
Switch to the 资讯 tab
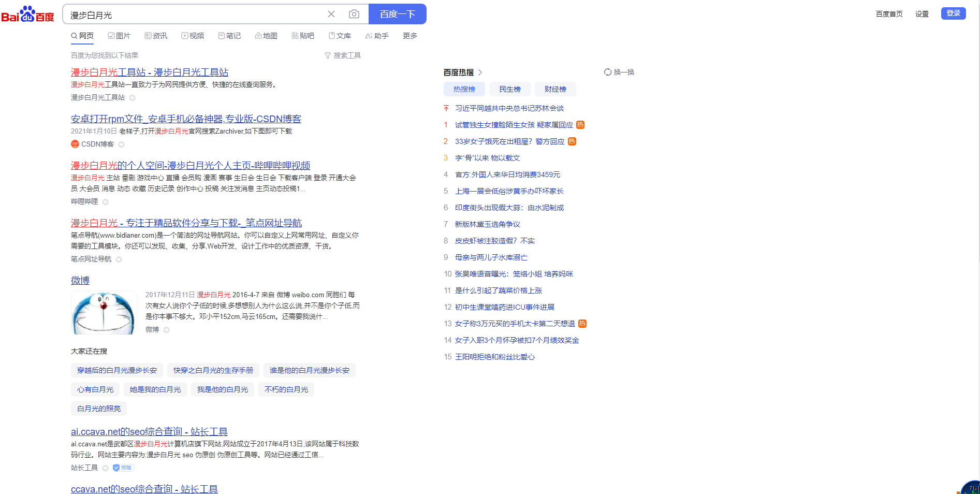[x=156, y=36]
